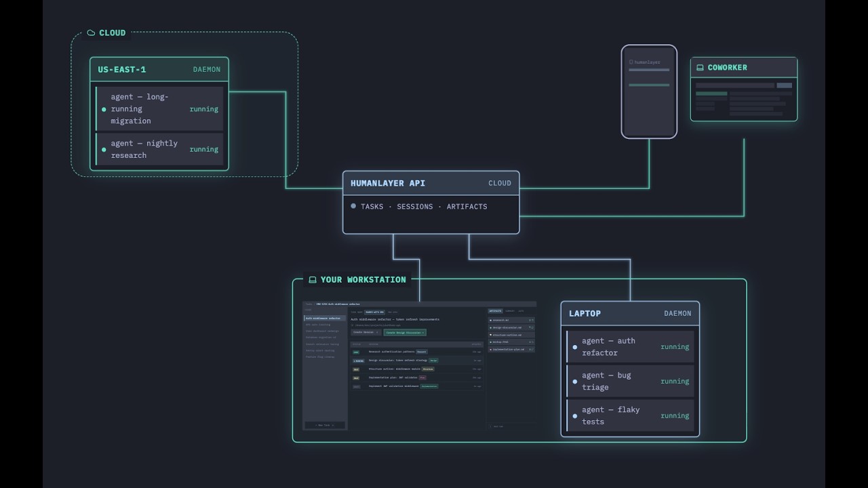868x488 pixels.
Task: Click the laptop icon next to YOUR WORKSTATION
Action: coord(313,280)
